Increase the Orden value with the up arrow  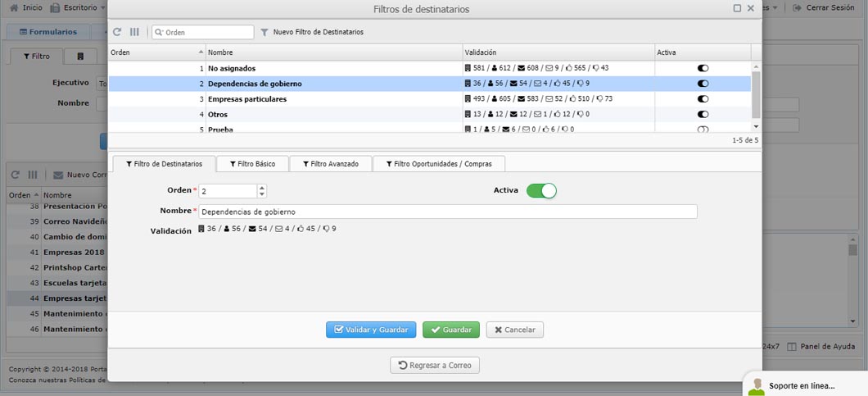tap(262, 188)
